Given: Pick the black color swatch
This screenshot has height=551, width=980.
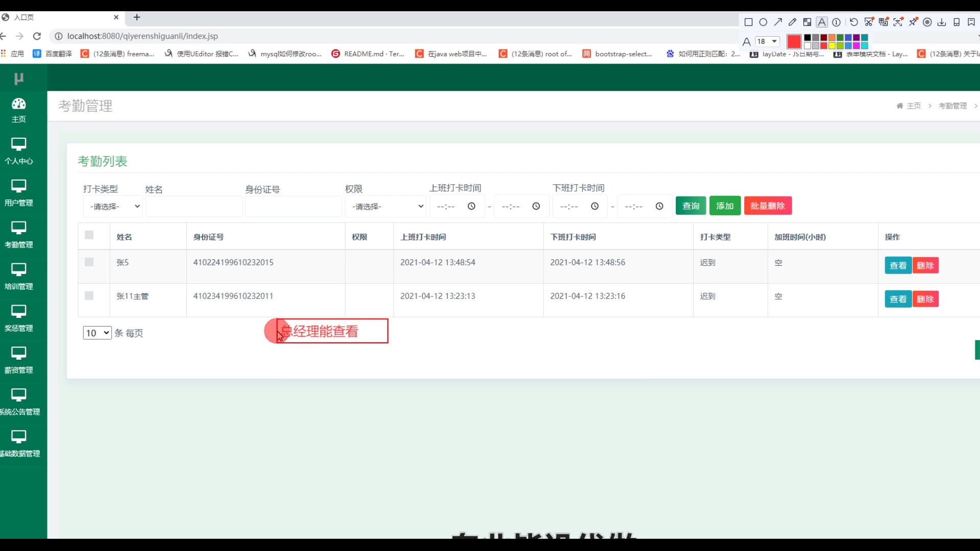Looking at the screenshot, I should coord(807,38).
